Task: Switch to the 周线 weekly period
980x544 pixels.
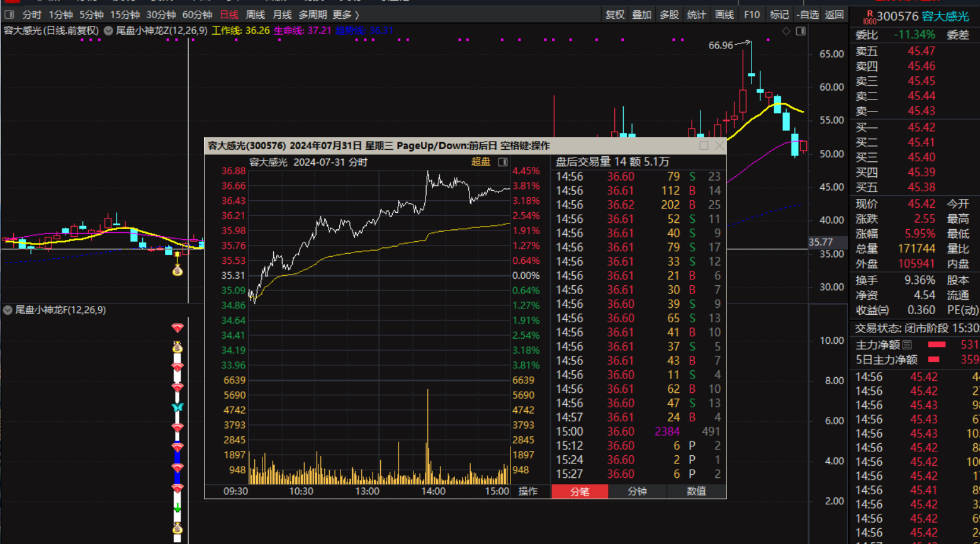Action: 255,14
